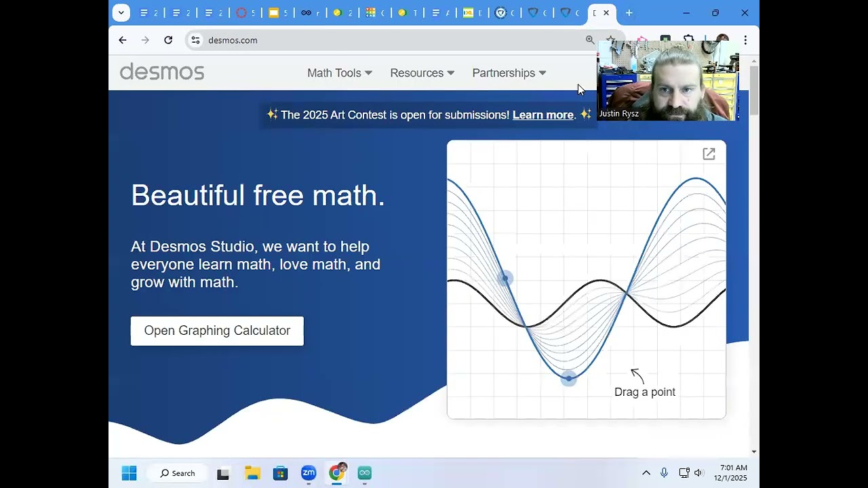Expand the Math Tools menu

tap(340, 73)
